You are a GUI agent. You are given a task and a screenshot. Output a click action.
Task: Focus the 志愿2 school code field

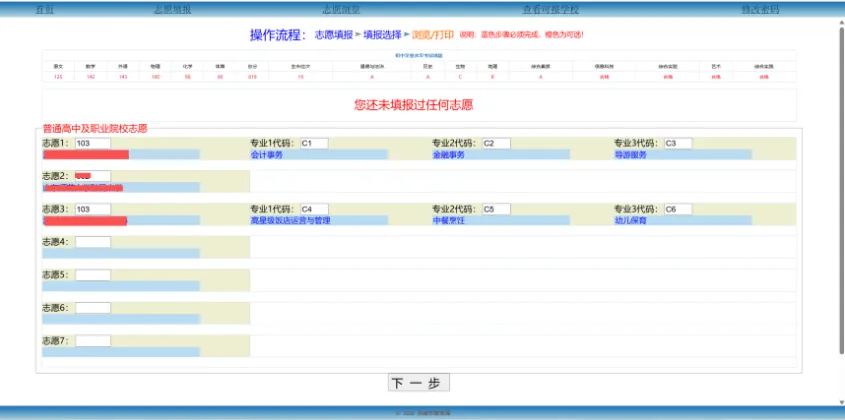tap(93, 176)
